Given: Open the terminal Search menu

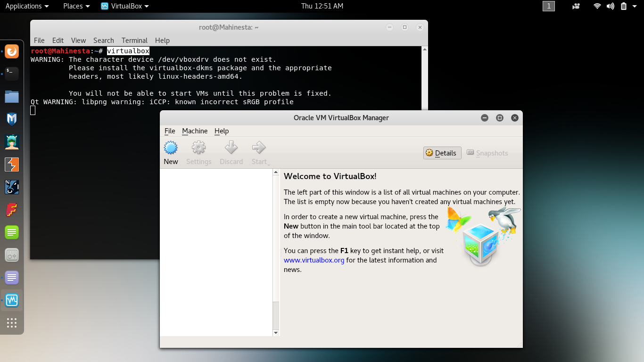Looking at the screenshot, I should (x=104, y=41).
